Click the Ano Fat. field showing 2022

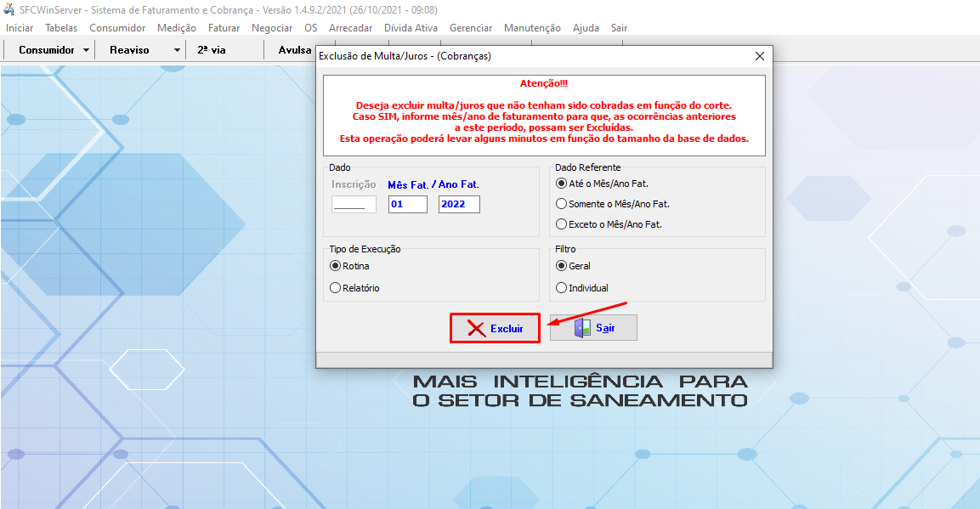(459, 205)
